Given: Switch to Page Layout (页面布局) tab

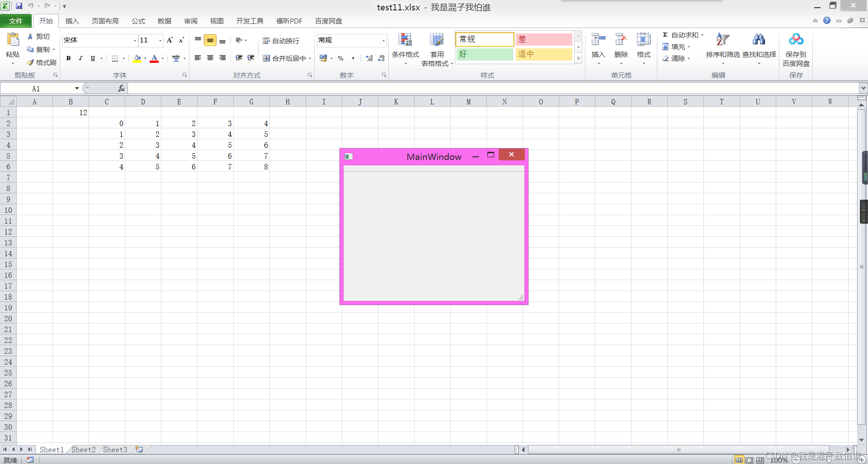Looking at the screenshot, I should point(105,21).
